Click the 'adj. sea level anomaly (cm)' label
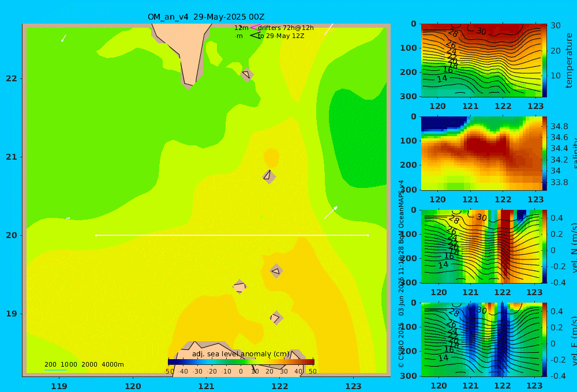The image size is (577, 392). coord(241,354)
